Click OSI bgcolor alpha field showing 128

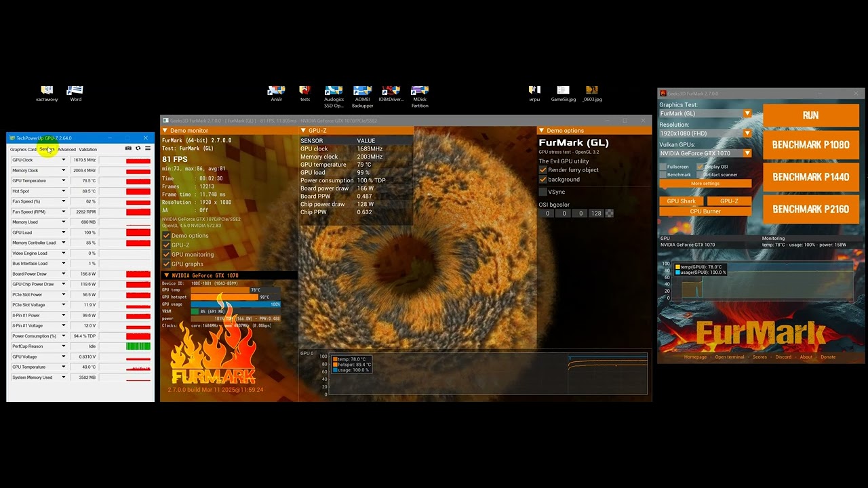coord(595,213)
